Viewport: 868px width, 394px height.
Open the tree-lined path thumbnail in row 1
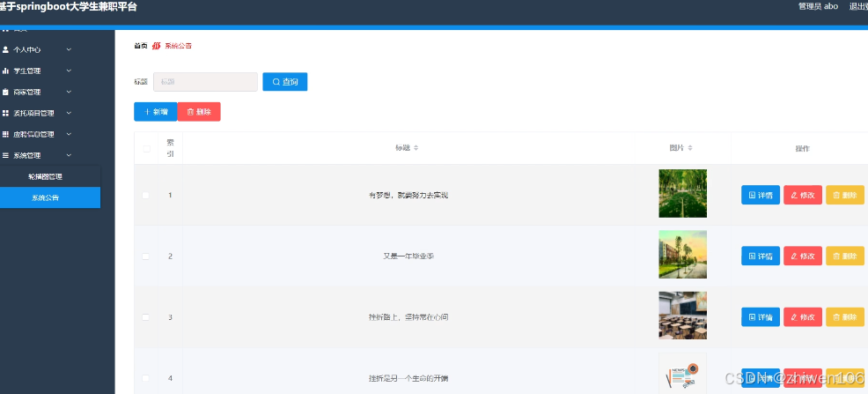pyautogui.click(x=682, y=193)
